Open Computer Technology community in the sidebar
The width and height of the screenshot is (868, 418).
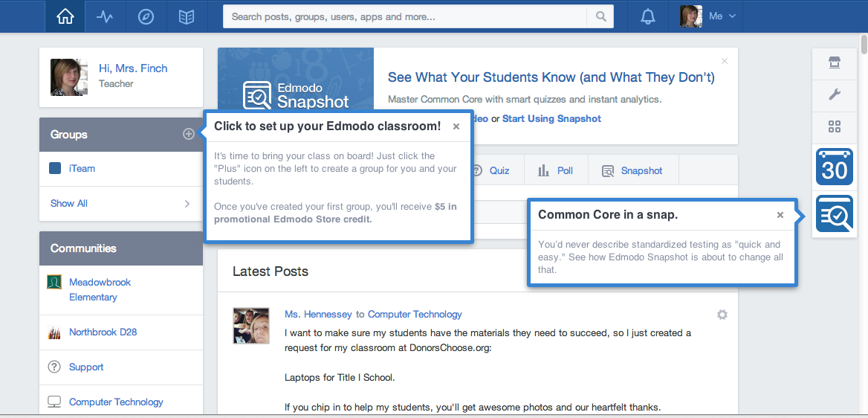coord(116,402)
